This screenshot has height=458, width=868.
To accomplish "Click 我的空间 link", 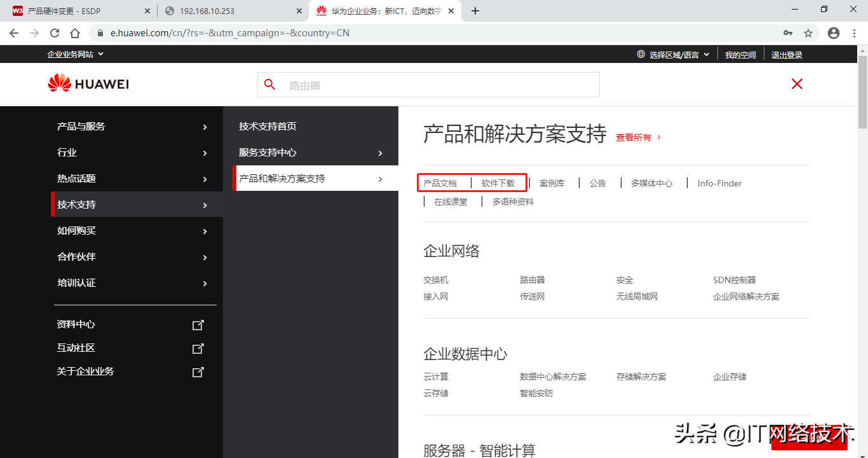I will coord(740,55).
